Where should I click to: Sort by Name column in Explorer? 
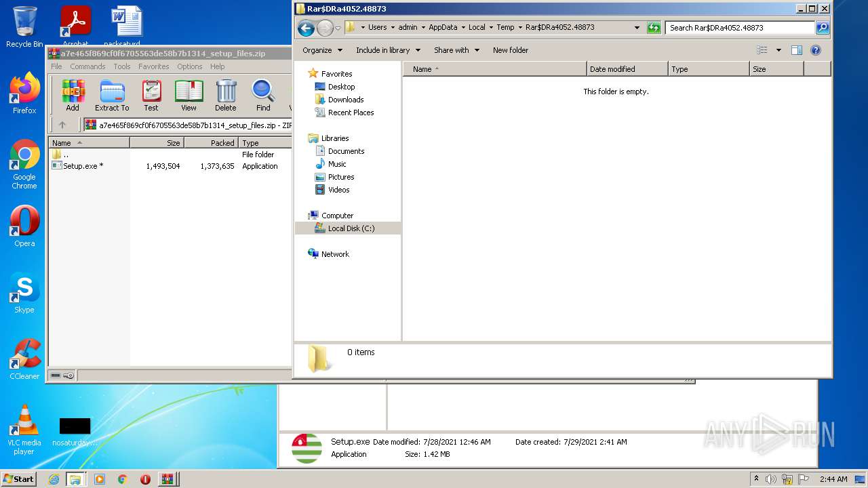pos(494,69)
